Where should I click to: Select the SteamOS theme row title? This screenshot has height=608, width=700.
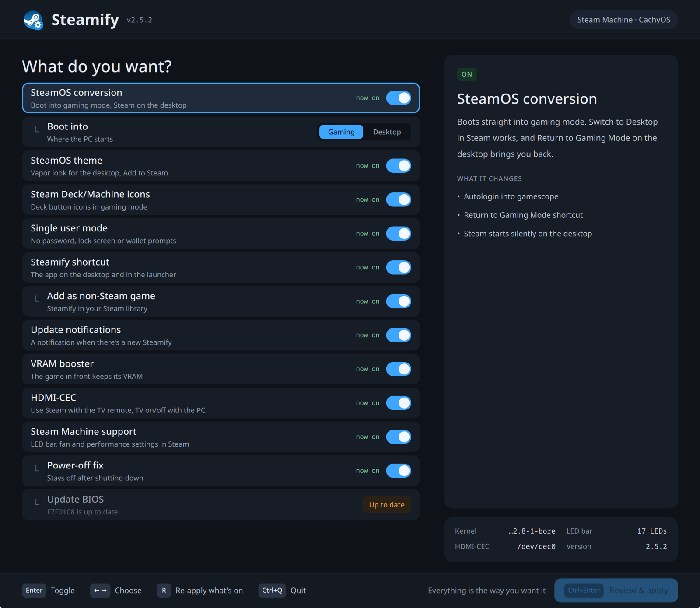point(66,161)
